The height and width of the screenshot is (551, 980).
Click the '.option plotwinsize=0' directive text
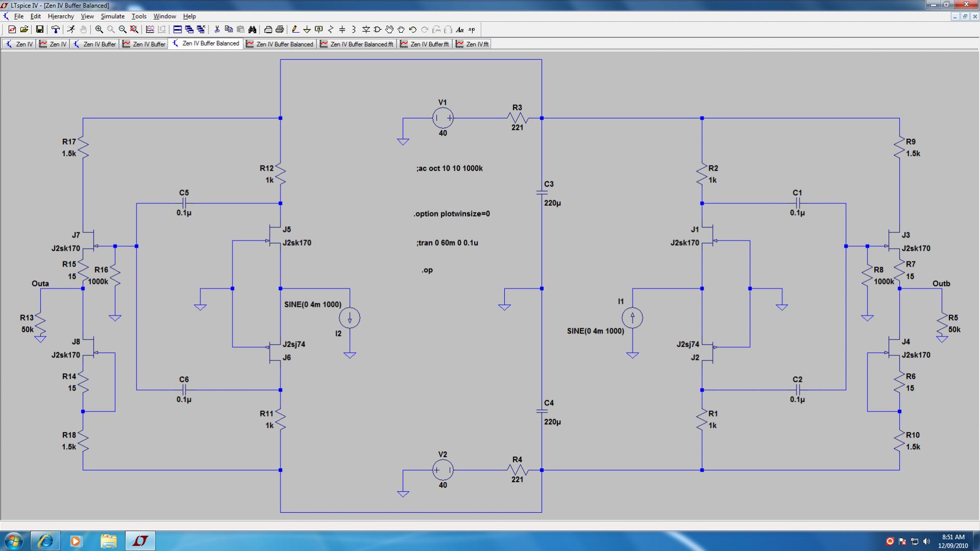pyautogui.click(x=452, y=214)
